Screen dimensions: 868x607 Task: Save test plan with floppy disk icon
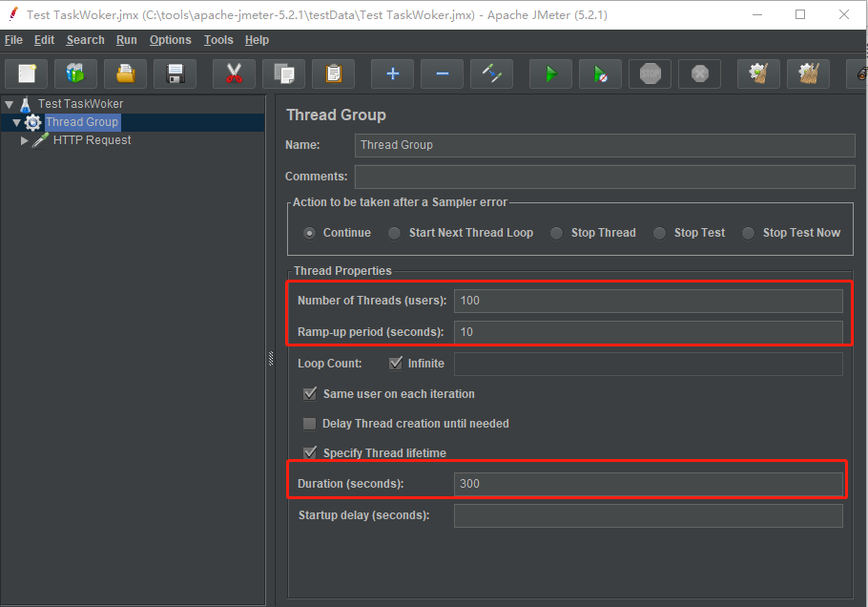point(176,73)
